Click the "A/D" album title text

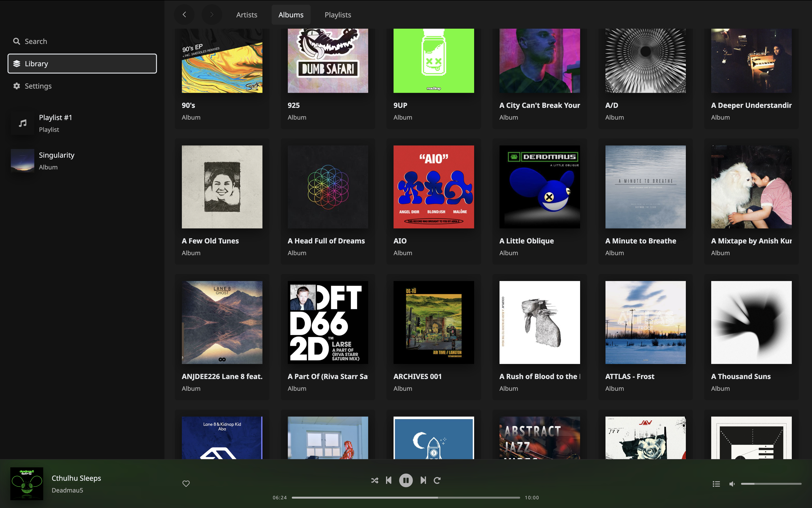[611, 105]
